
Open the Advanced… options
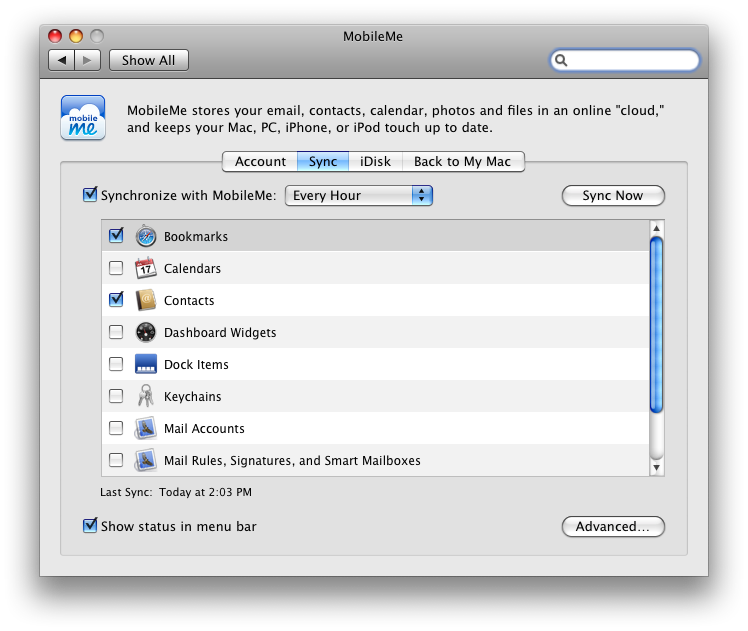613,527
